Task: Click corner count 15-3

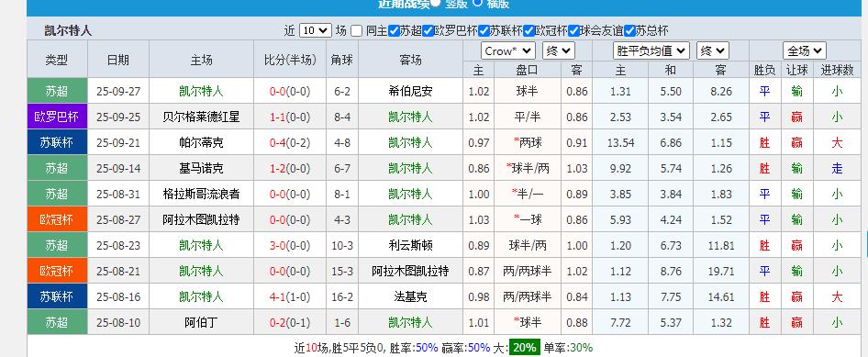Action: pyautogui.click(x=341, y=272)
